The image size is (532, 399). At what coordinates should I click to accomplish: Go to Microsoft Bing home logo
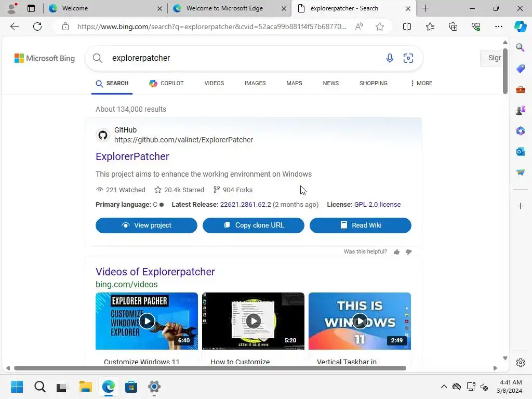click(45, 58)
